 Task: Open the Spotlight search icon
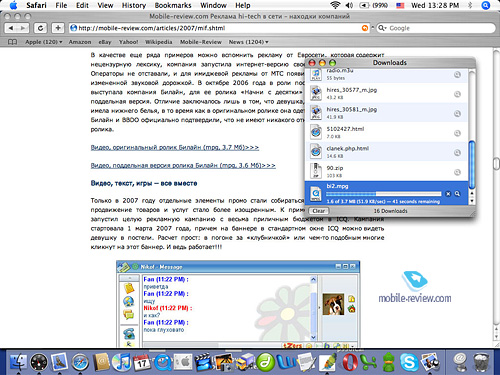(486, 5)
